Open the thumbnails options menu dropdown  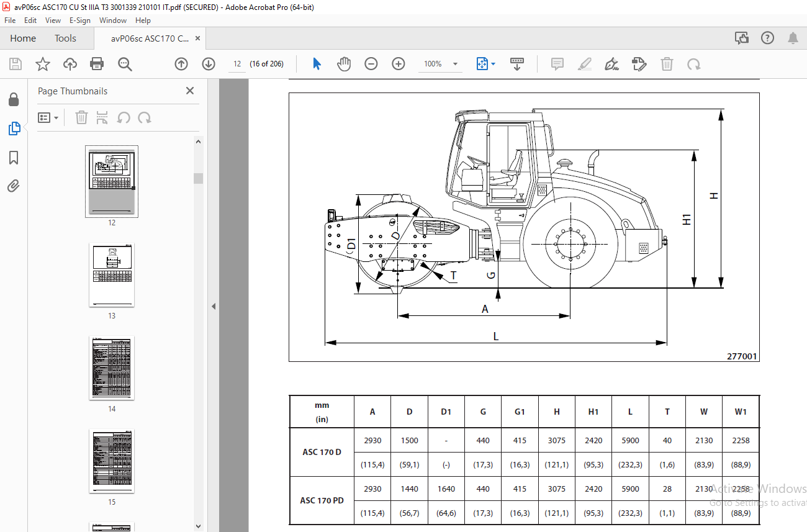coord(48,117)
